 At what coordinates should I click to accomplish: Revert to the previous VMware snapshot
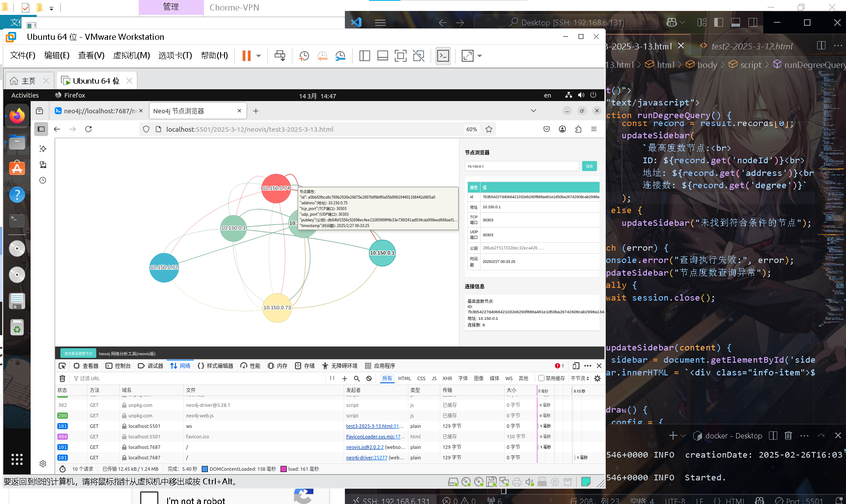[x=322, y=56]
